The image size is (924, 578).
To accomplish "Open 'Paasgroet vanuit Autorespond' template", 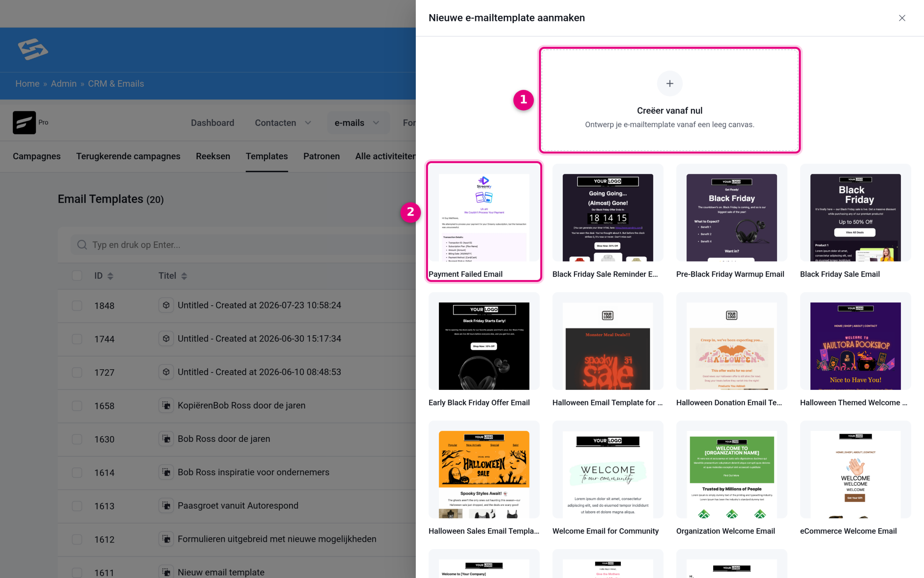I will click(238, 505).
